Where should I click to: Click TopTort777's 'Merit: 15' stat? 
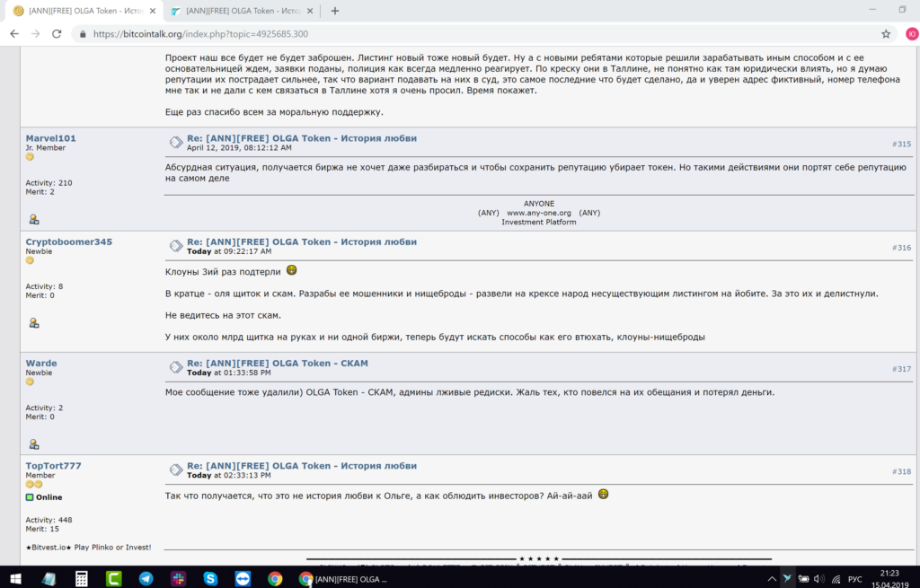coord(42,529)
